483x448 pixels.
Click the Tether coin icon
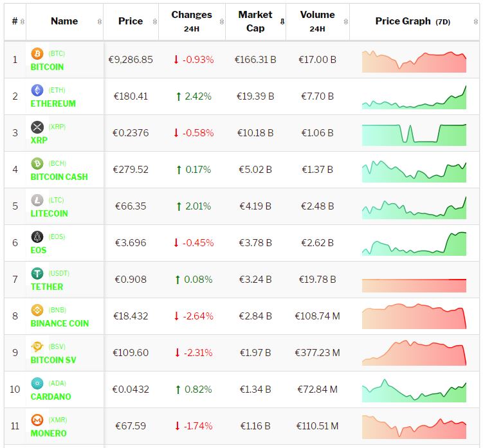pyautogui.click(x=37, y=273)
